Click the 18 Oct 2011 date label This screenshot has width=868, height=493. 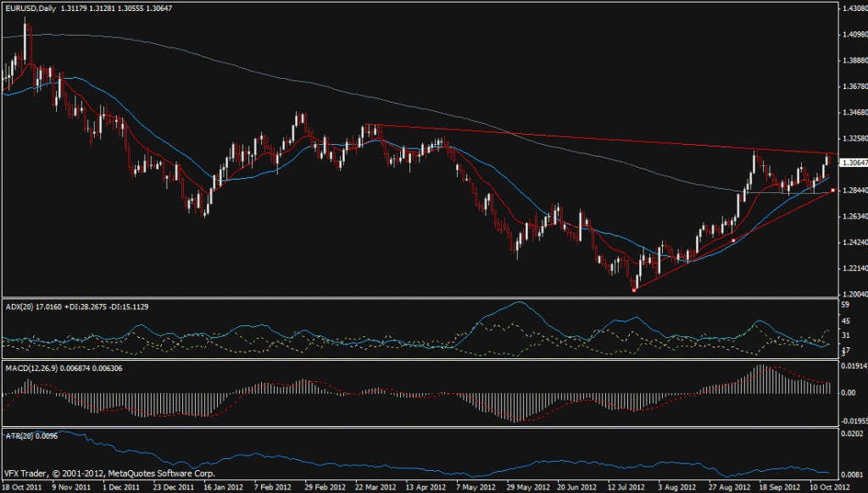[x=23, y=487]
